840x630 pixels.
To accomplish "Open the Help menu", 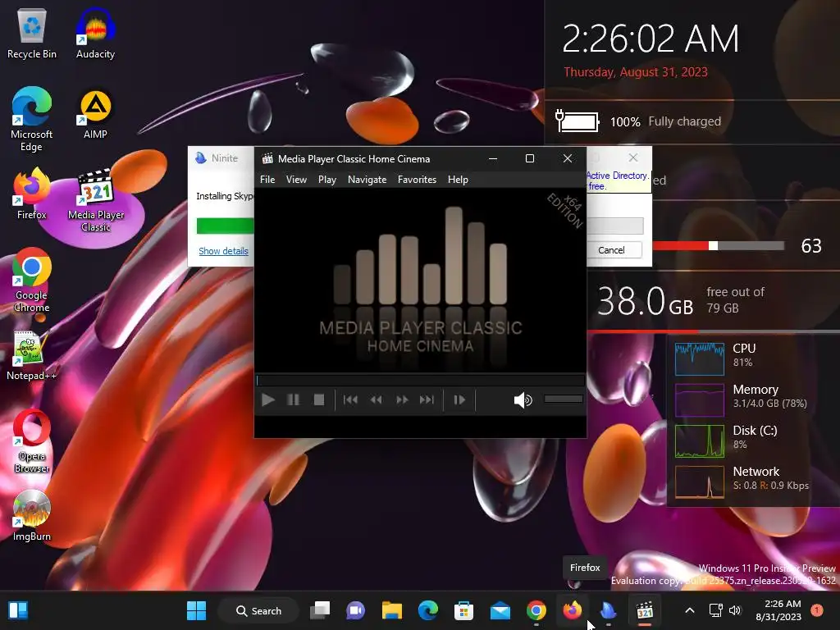I will click(x=458, y=180).
